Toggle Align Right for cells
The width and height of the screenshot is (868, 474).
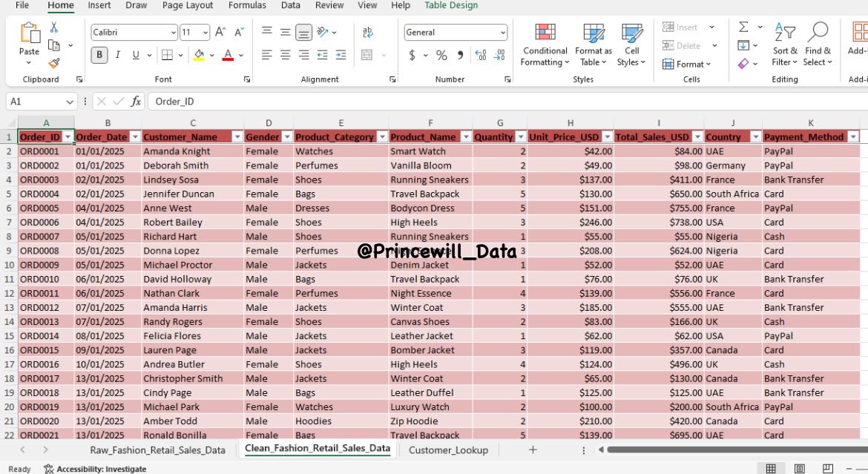pyautogui.click(x=304, y=55)
